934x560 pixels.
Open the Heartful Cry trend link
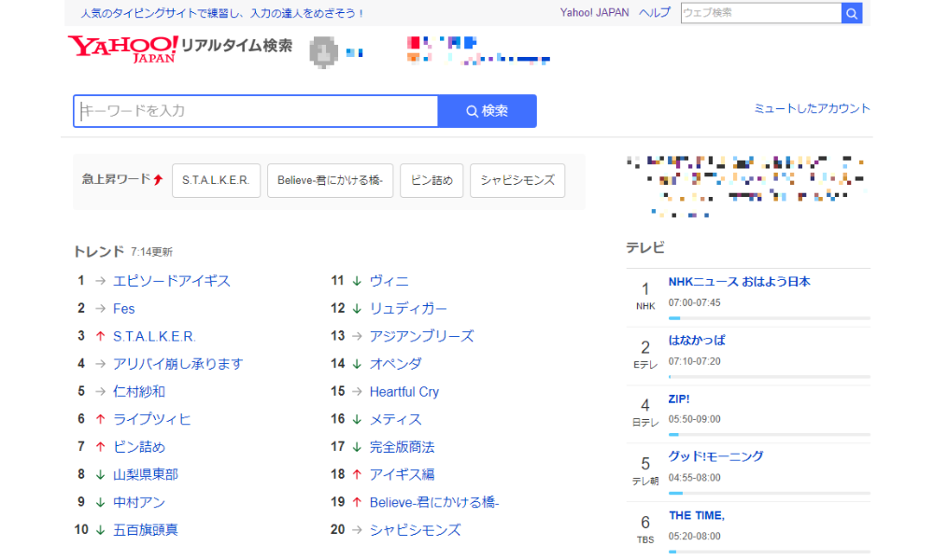(x=403, y=392)
